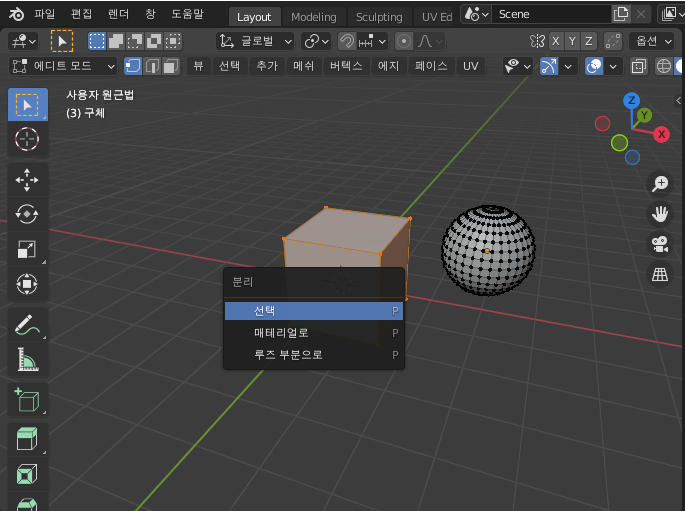Open the 글로벌 transform orientation dropdown

coord(255,41)
